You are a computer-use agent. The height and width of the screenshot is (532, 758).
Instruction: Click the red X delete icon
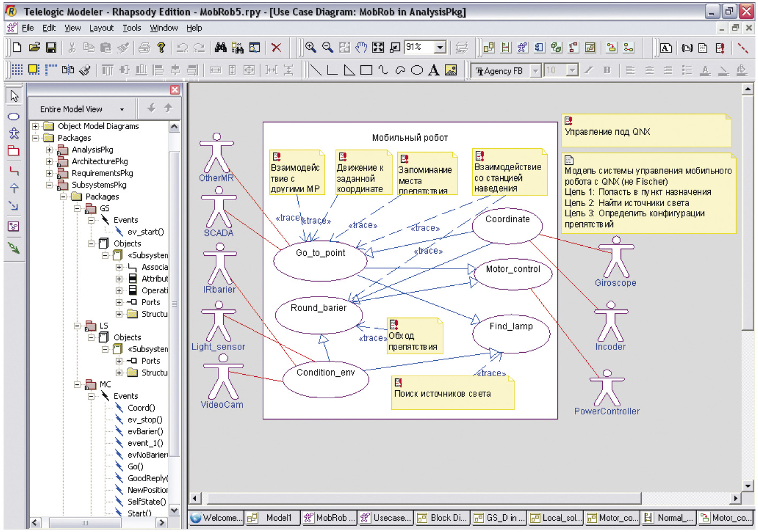click(276, 48)
